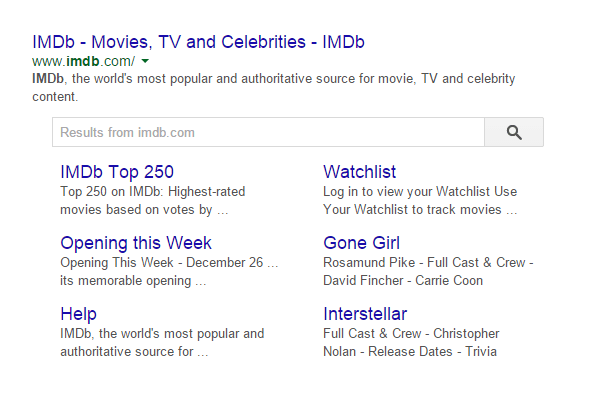
Task: Click text 'Top 250 on IMDb: Highest-rated'
Action: click(153, 191)
